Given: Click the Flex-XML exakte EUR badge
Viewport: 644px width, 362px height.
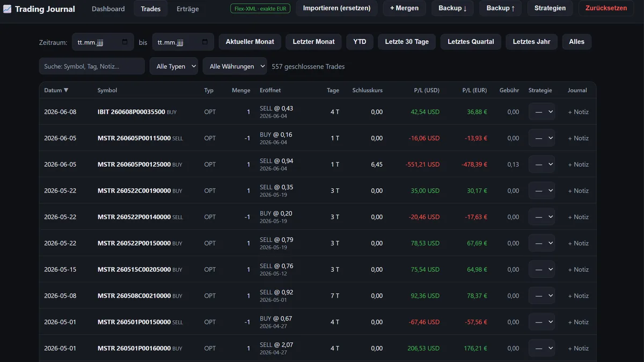Looking at the screenshot, I should 261,9.
